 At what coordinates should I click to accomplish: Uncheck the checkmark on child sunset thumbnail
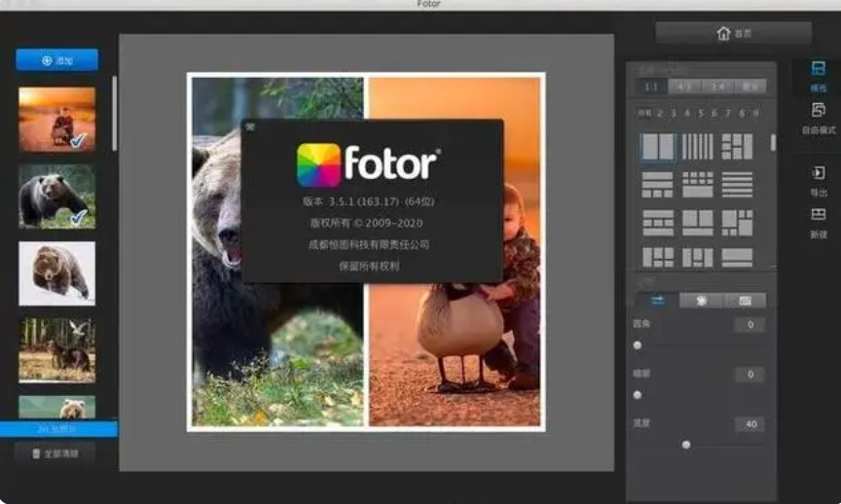78,140
